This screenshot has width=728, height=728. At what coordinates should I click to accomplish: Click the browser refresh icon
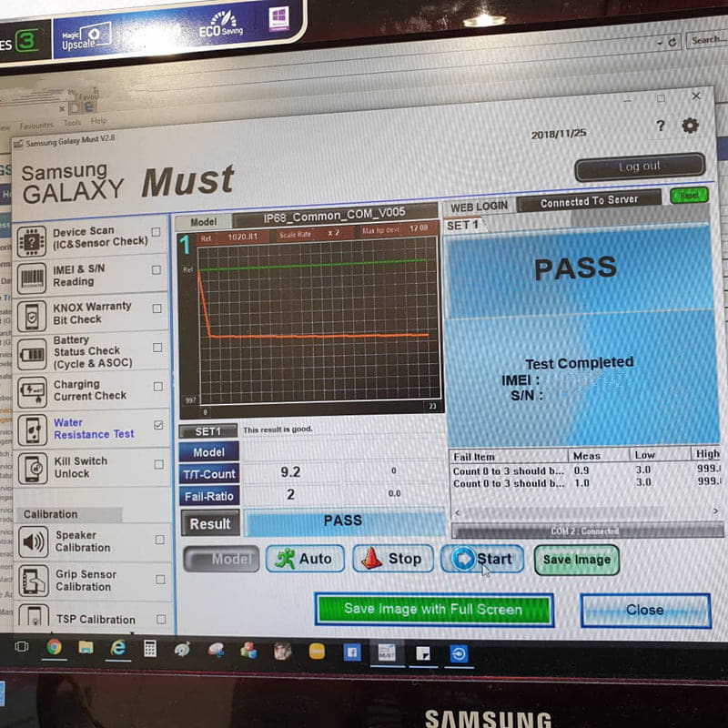[672, 42]
